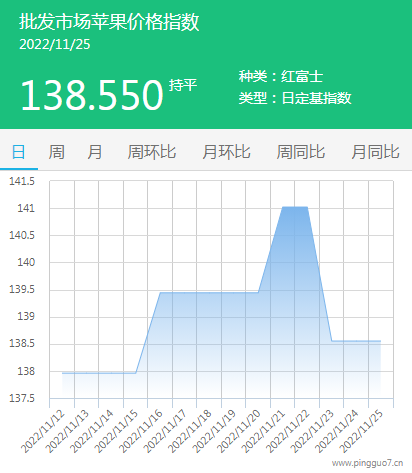Switch to the 月 monthly tab
Image resolution: width=412 pixels, height=473 pixels.
point(95,152)
